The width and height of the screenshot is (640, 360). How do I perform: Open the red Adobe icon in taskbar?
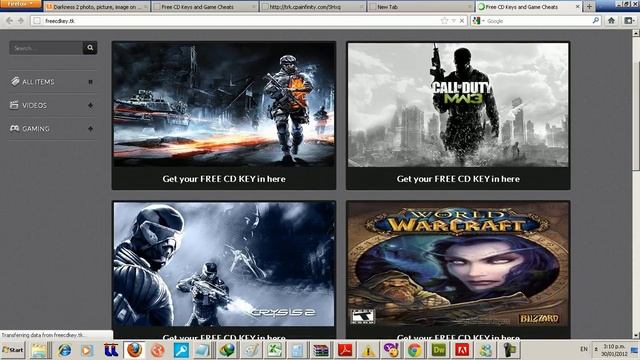click(x=462, y=350)
